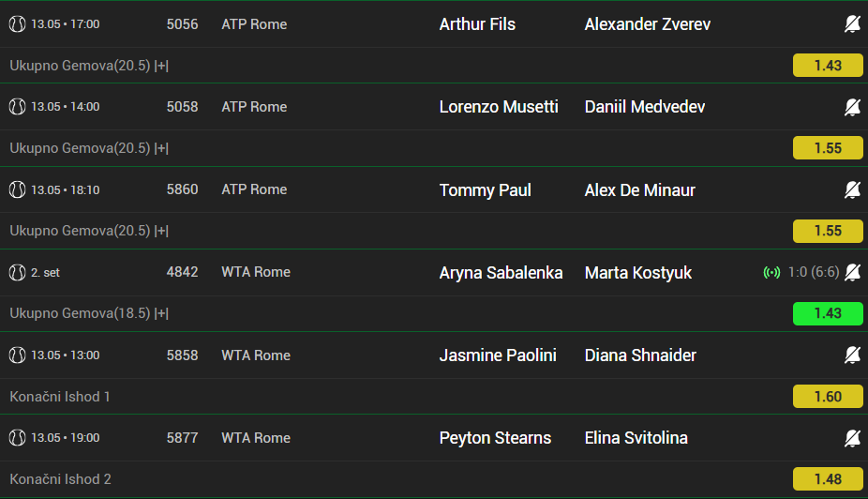This screenshot has height=499, width=868.
Task: Click the 1.48 odds for Konačni Ishod 2
Action: pyautogui.click(x=828, y=479)
